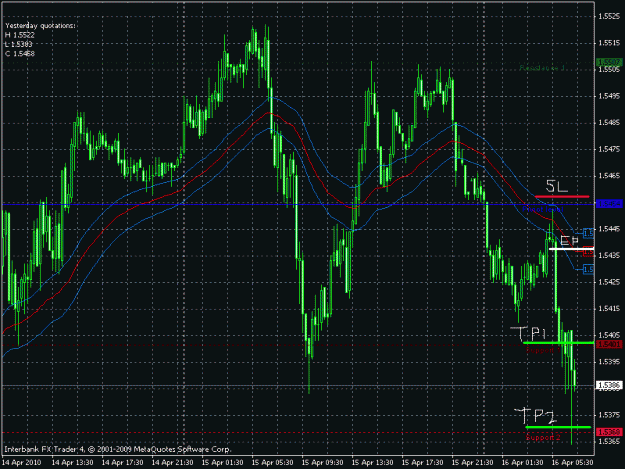625x469 pixels.
Task: Click the '14 Apr 17:30' time label
Action: (x=122, y=463)
